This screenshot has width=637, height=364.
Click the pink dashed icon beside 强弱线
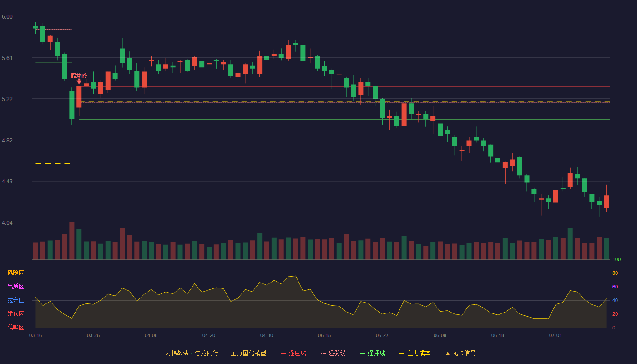pyautogui.click(x=324, y=353)
